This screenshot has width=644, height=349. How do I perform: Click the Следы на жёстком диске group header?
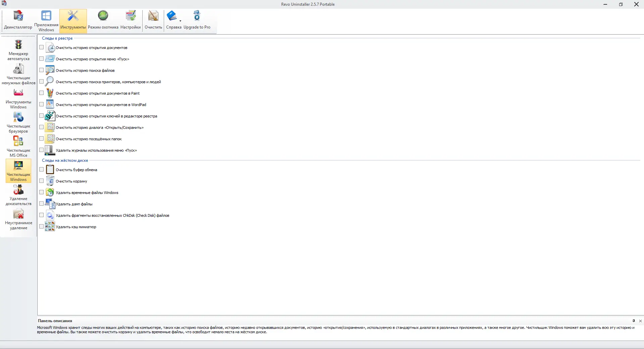tap(65, 160)
